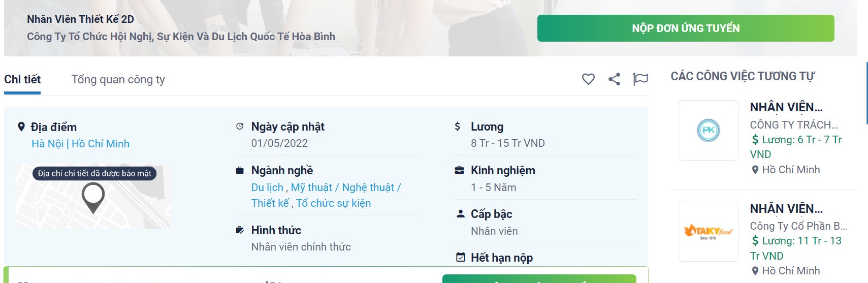Open the Taky Food company logo
The image size is (868, 283).
click(709, 232)
